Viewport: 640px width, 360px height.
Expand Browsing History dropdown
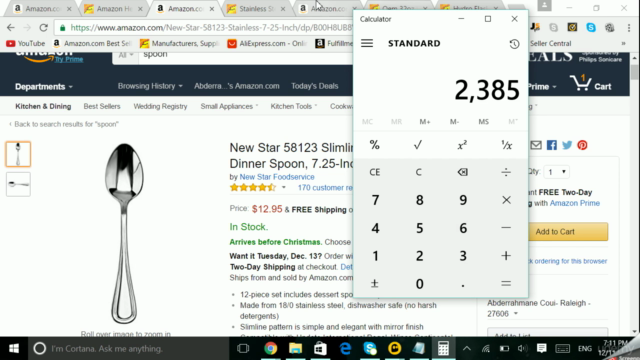coord(150,86)
